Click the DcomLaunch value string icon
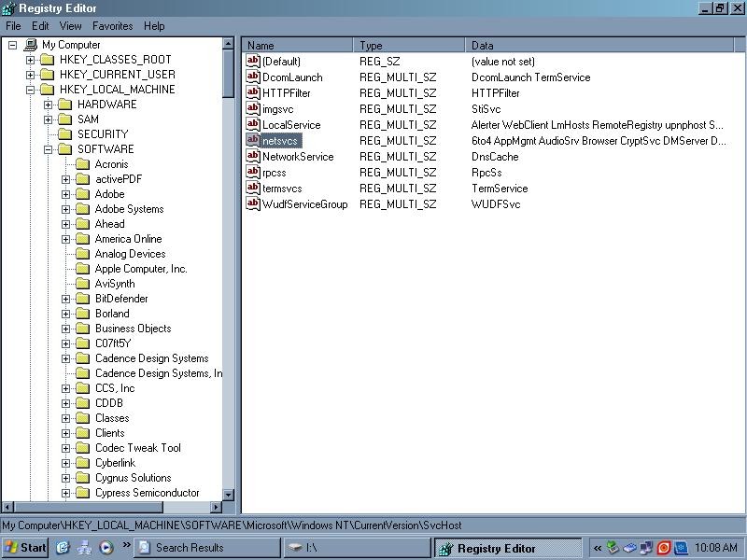The width and height of the screenshot is (747, 560). click(x=253, y=77)
